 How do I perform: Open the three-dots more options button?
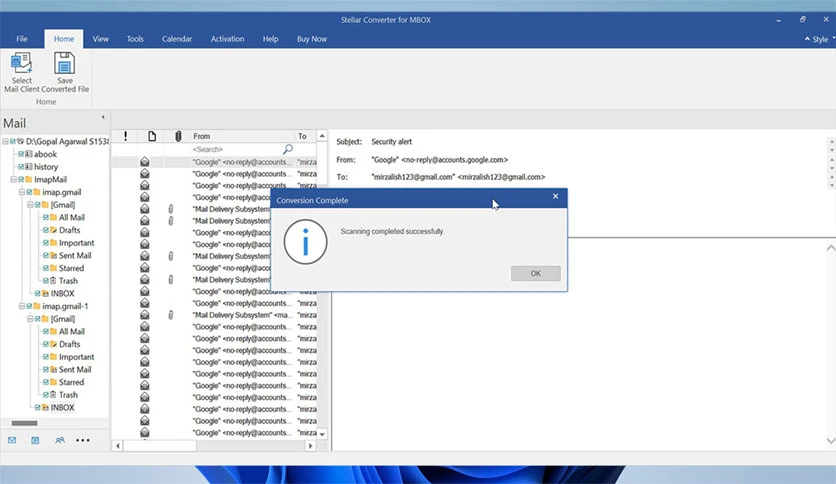point(83,440)
